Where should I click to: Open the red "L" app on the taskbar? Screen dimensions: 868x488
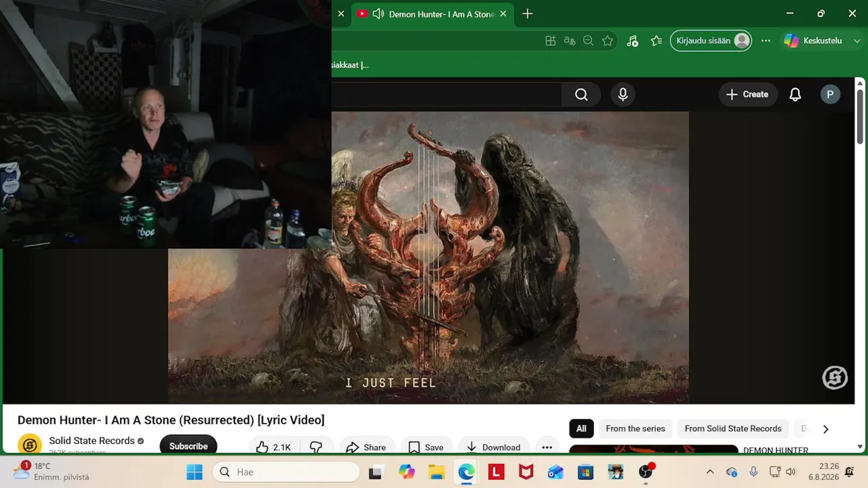click(x=496, y=472)
